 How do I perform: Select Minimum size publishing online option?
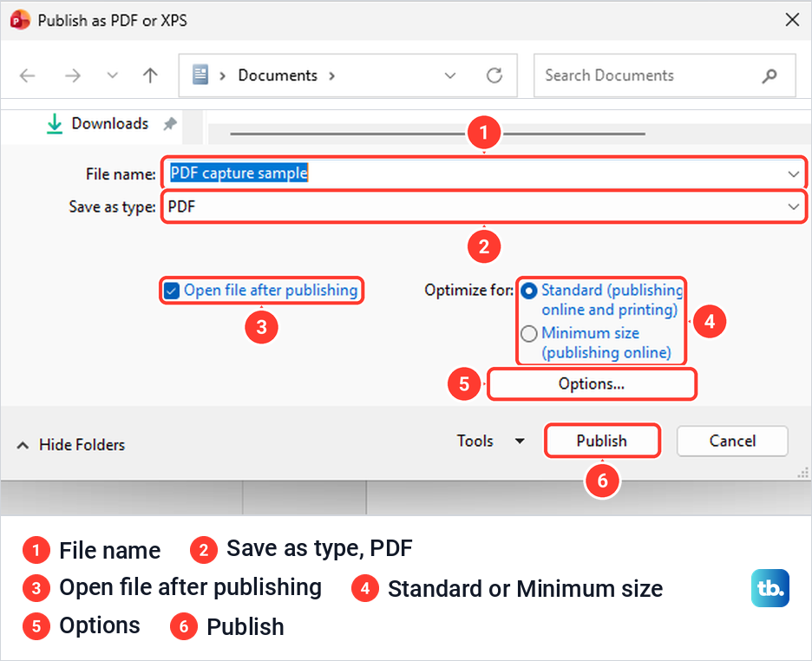(528, 334)
